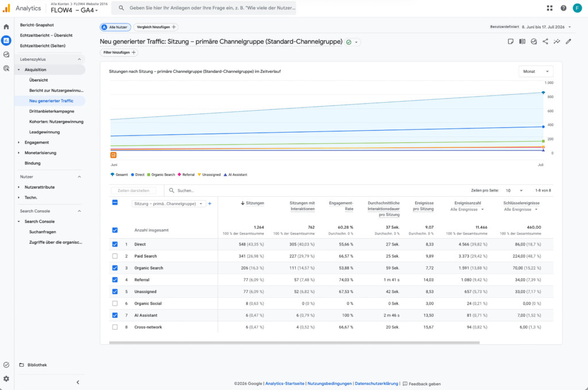This screenshot has height=390, width=588.
Task: Click the Feedback geben icon in footer
Action: (405, 384)
